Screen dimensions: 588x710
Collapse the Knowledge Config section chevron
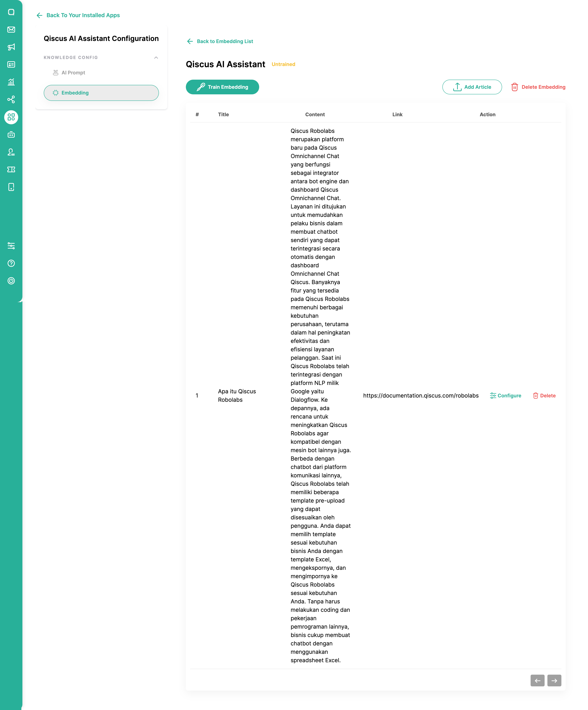pos(156,57)
